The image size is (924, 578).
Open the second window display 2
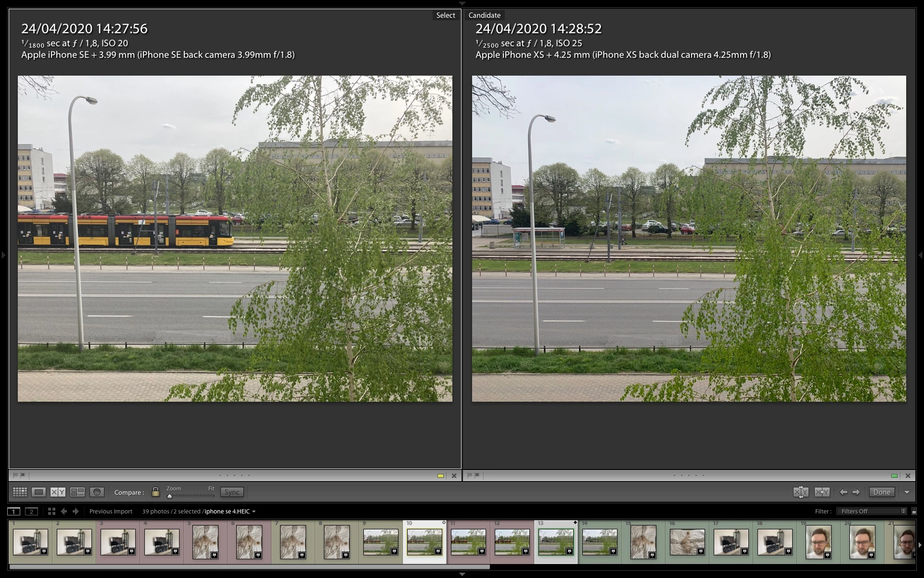point(31,511)
